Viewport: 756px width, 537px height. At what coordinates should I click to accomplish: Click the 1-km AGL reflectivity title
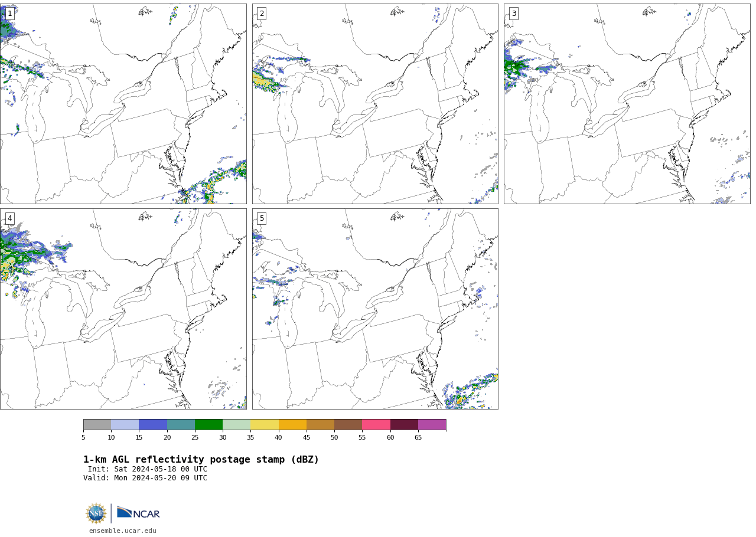[x=201, y=460]
